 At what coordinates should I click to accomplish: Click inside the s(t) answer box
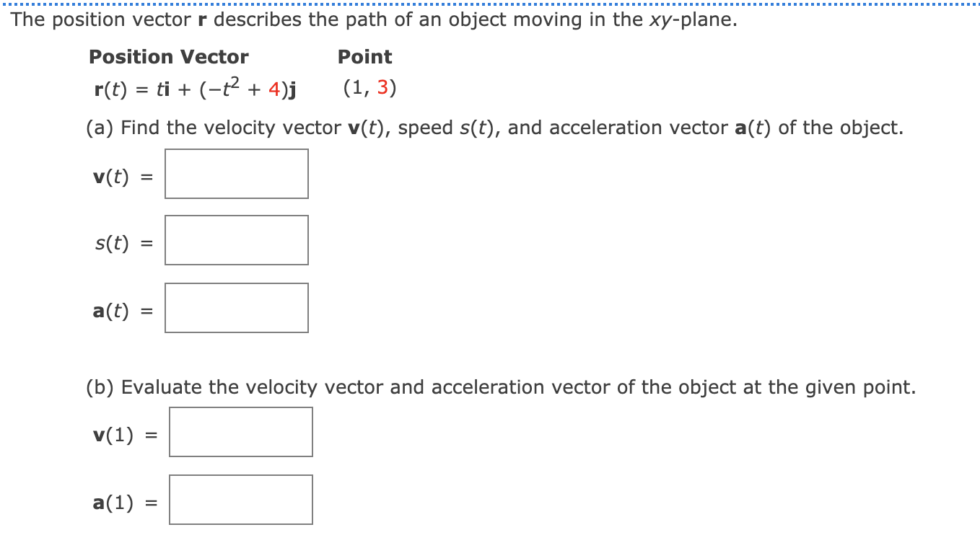click(x=236, y=239)
